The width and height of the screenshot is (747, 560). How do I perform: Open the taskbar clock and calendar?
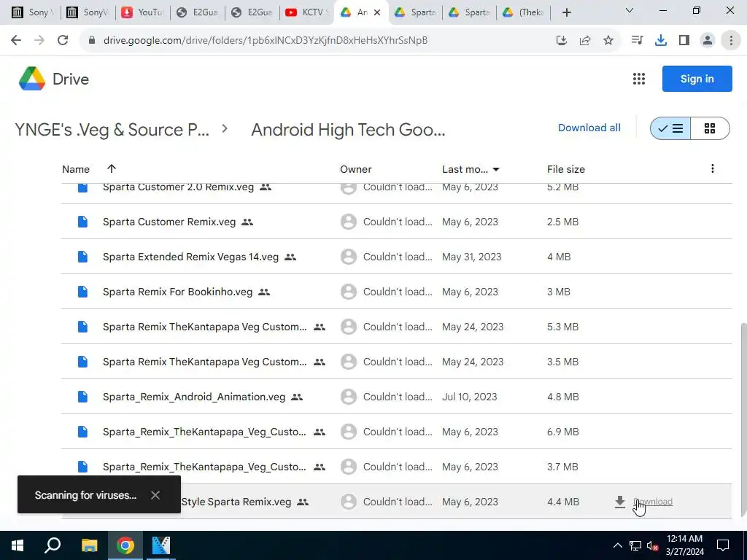pos(684,545)
